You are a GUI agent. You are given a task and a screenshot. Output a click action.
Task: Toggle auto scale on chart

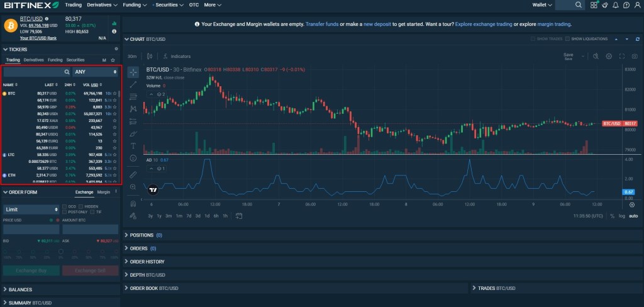633,216
